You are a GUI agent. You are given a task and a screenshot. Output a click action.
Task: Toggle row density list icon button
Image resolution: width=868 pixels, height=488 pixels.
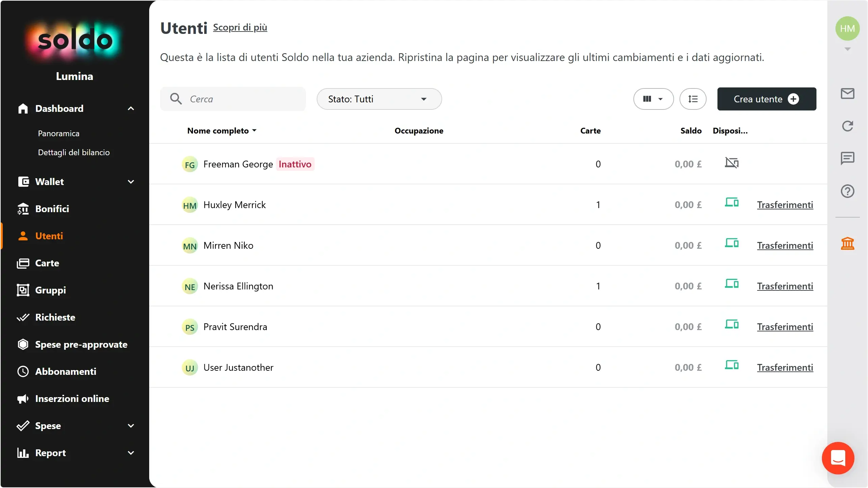coord(693,99)
